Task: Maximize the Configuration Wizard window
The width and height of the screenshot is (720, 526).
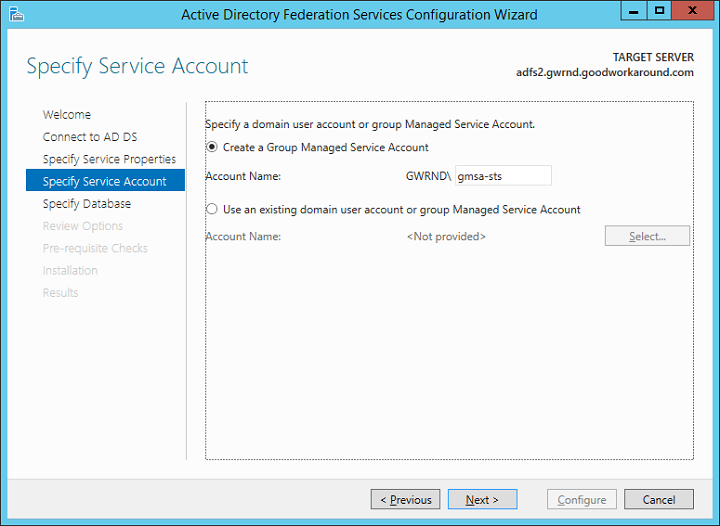Action: pyautogui.click(x=660, y=11)
